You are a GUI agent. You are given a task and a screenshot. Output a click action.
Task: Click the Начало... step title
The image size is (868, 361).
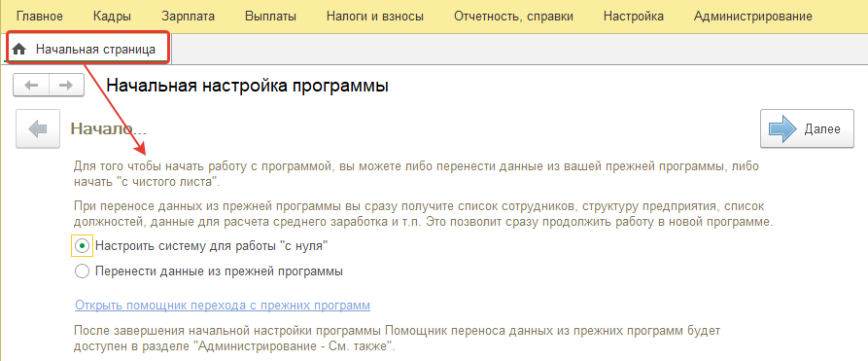point(109,129)
